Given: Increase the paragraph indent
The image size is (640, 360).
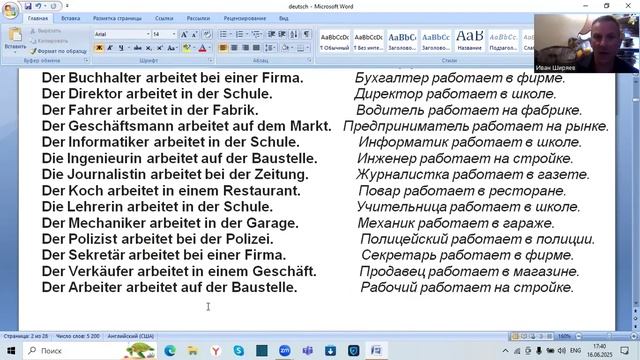Looking at the screenshot, I should (x=282, y=34).
